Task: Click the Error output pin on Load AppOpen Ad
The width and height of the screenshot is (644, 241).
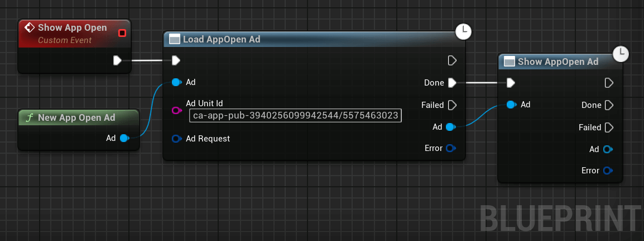Action: click(450, 148)
